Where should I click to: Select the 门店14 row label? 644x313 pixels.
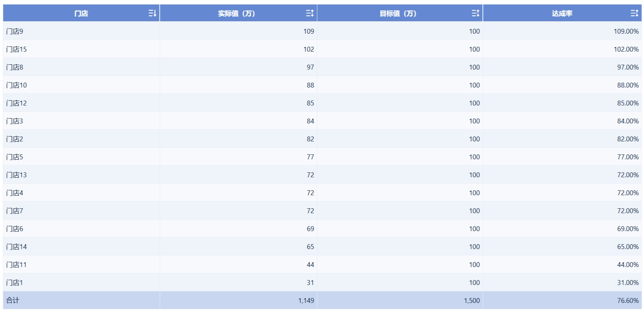point(16,247)
